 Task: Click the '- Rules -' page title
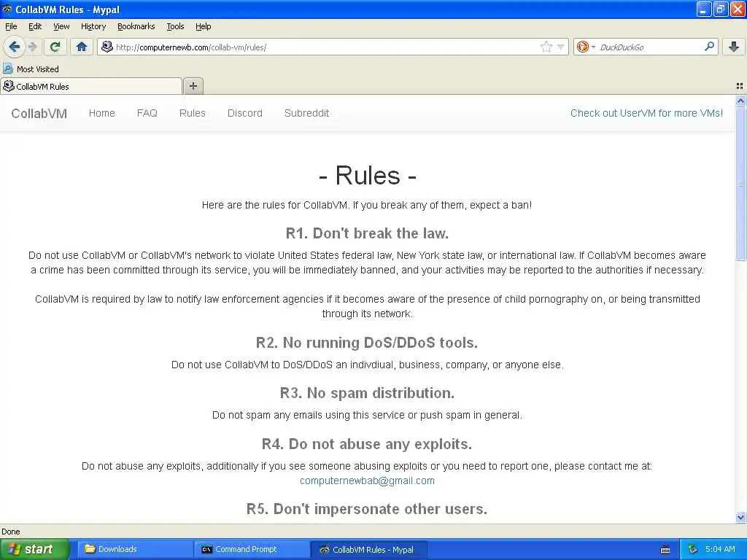pos(368,175)
